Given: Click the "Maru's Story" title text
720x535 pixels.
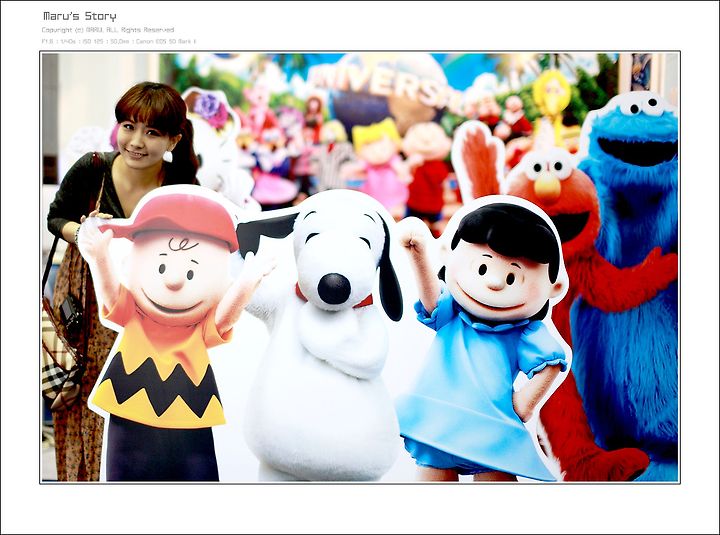Looking at the screenshot, I should point(79,17).
